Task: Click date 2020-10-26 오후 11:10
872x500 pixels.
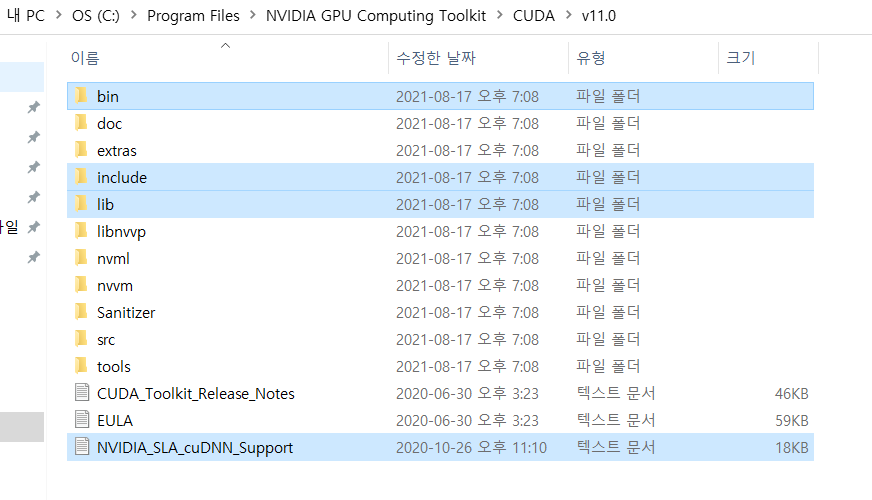Action: coord(472,448)
